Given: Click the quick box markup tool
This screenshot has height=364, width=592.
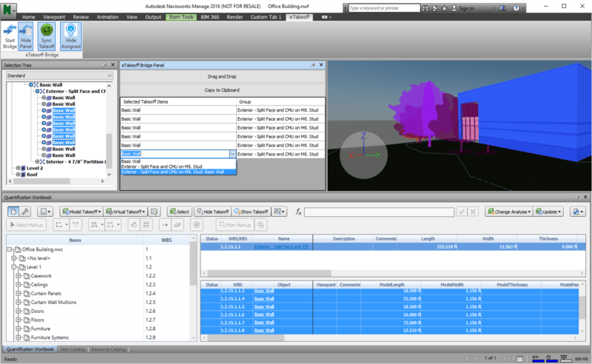Looking at the screenshot, I should [x=146, y=225].
